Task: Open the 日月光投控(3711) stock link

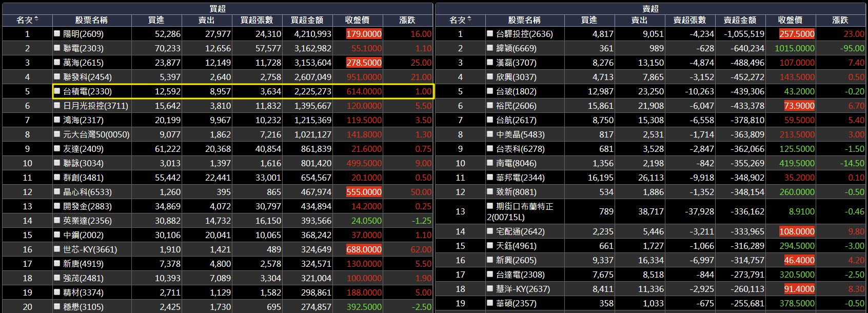Action: coord(95,106)
